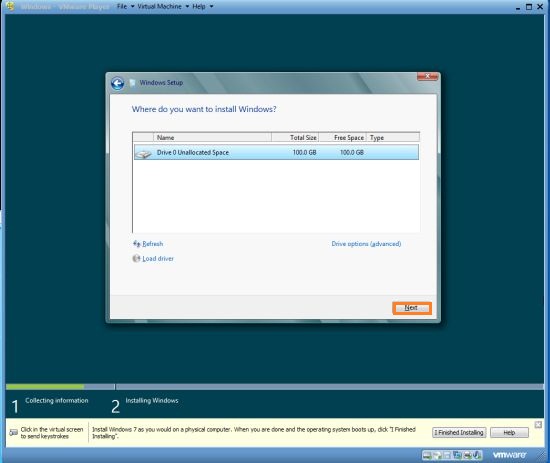Minimize the VMware Player window
This screenshot has height=463, width=550.
pyautogui.click(x=518, y=8)
